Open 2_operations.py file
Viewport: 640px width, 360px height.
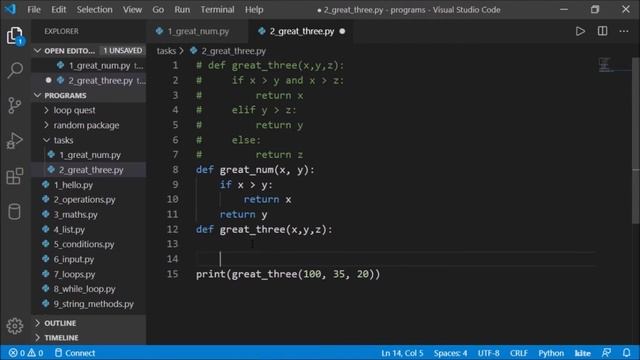(89, 200)
